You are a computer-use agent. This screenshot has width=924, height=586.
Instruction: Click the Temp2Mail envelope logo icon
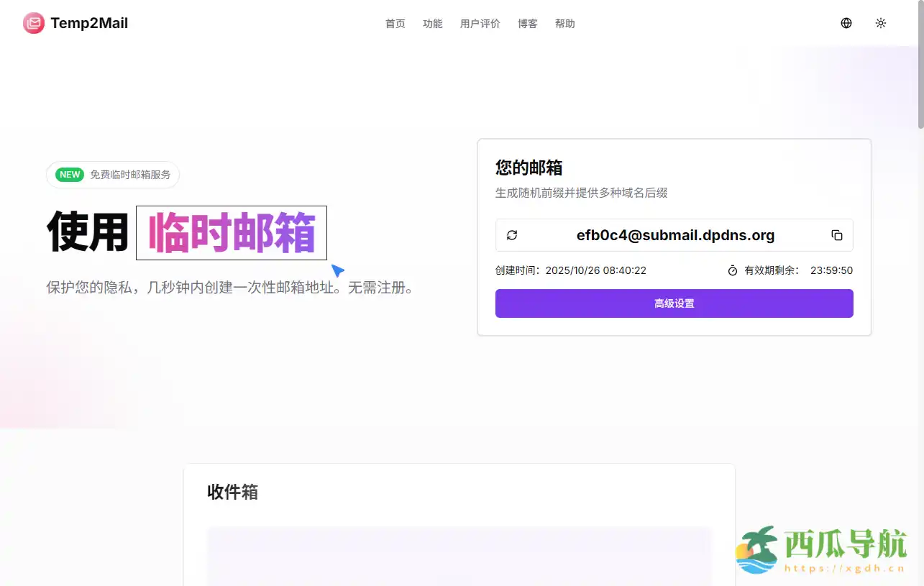[x=33, y=24]
